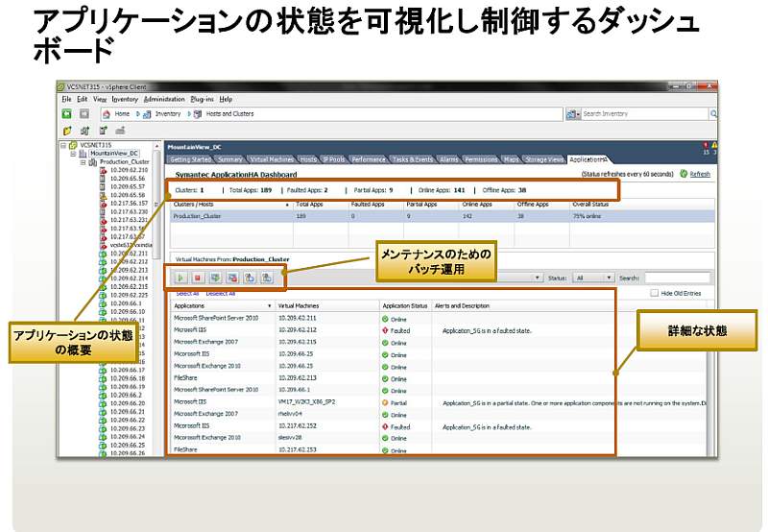Click the green start application icon
This screenshot has width=768, height=532.
click(180, 278)
